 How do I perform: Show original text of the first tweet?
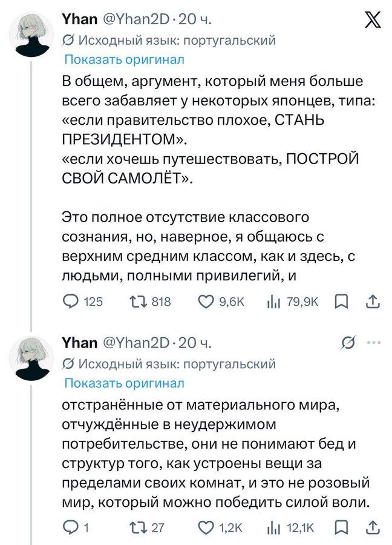124,59
